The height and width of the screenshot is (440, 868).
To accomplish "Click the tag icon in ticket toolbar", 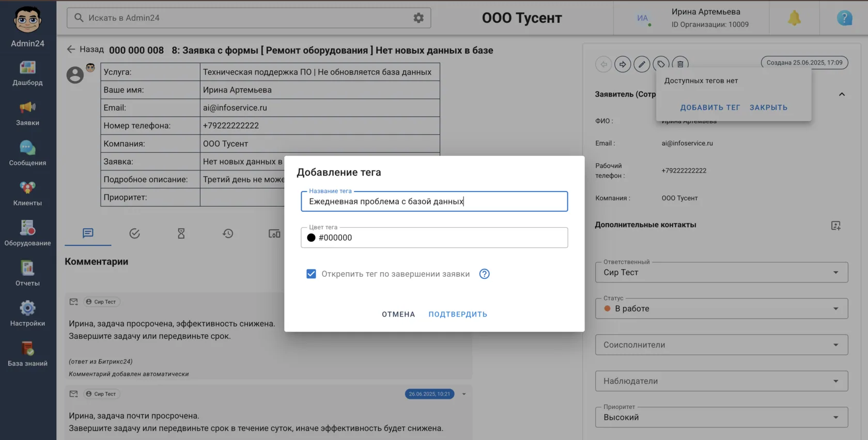I will click(661, 64).
